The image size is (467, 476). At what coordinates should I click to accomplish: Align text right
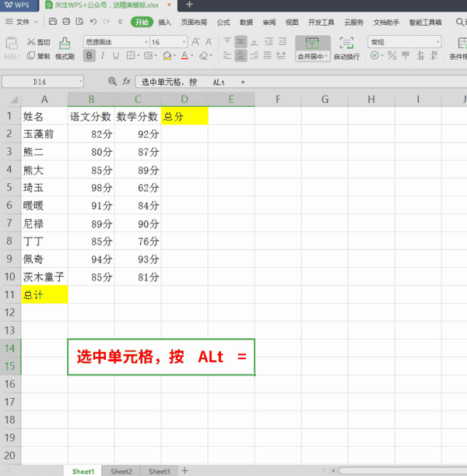click(254, 55)
